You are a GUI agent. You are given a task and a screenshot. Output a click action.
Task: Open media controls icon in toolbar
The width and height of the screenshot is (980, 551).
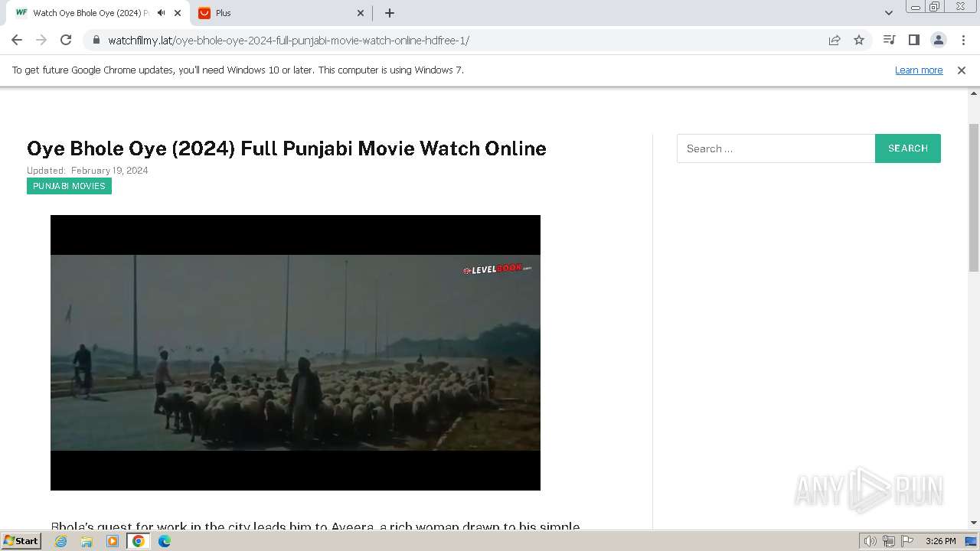pos(889,40)
